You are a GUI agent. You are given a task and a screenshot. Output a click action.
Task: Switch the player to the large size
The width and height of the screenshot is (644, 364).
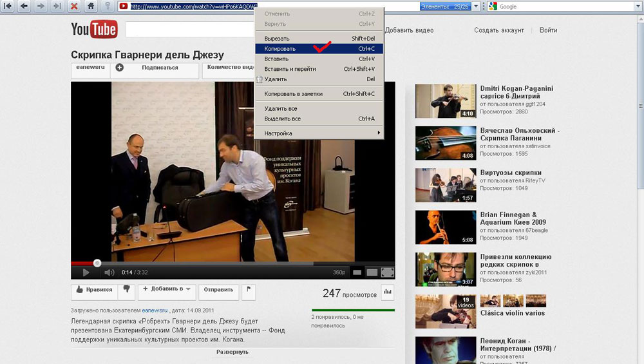point(372,273)
